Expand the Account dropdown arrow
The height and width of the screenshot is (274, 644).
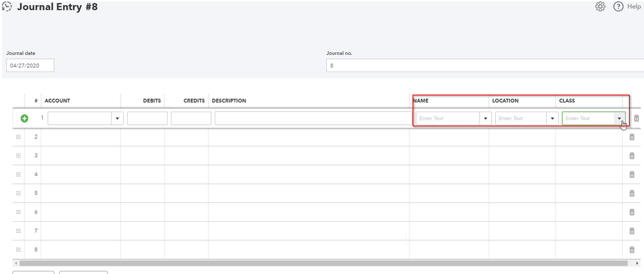pyautogui.click(x=117, y=119)
